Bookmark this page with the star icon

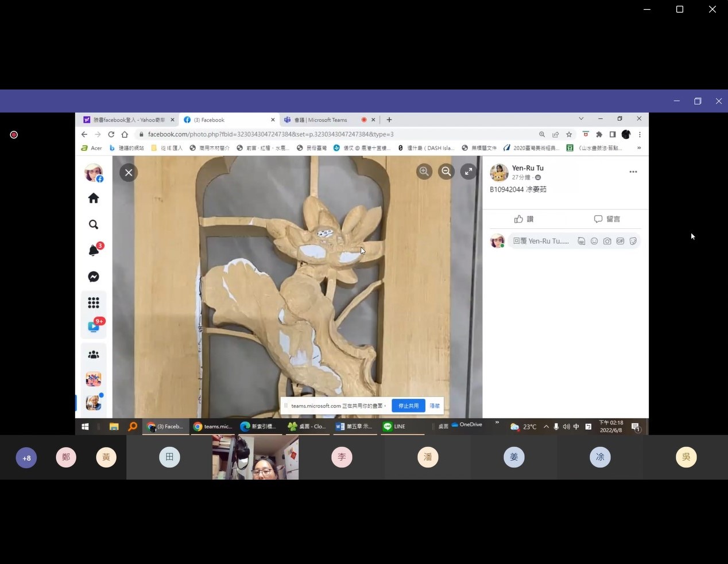[x=569, y=134]
